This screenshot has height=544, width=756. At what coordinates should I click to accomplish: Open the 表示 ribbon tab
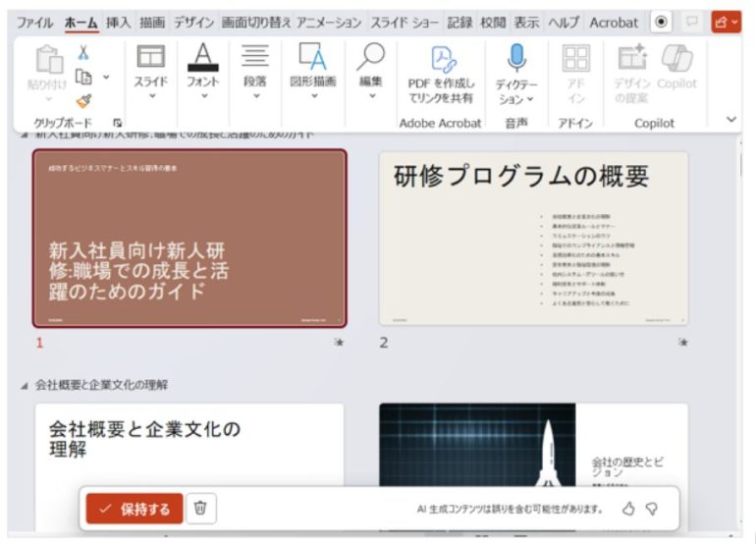526,23
